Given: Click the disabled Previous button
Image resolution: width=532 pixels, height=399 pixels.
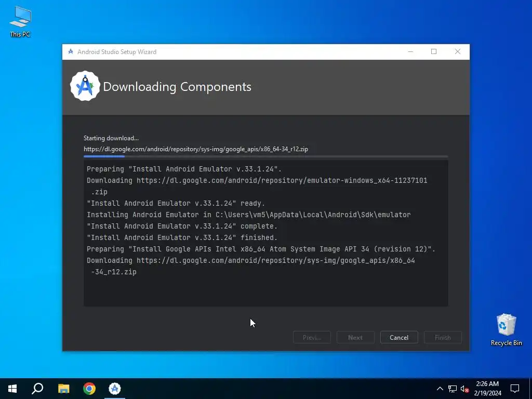Looking at the screenshot, I should 312,337.
